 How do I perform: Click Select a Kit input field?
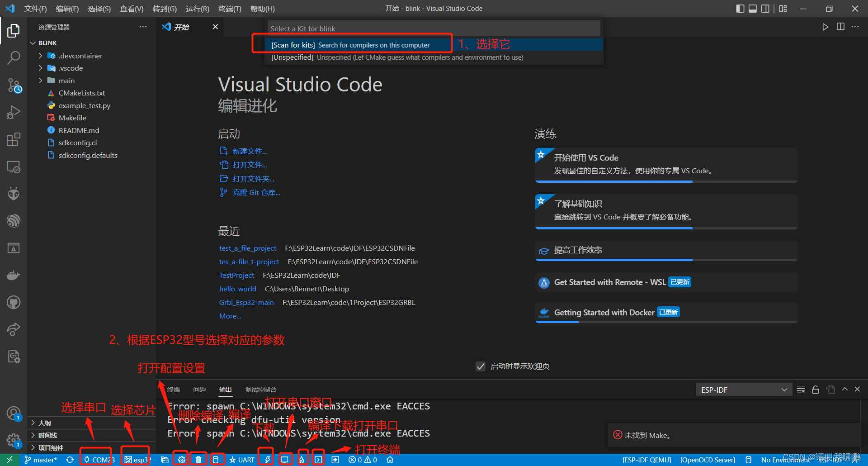(434, 29)
